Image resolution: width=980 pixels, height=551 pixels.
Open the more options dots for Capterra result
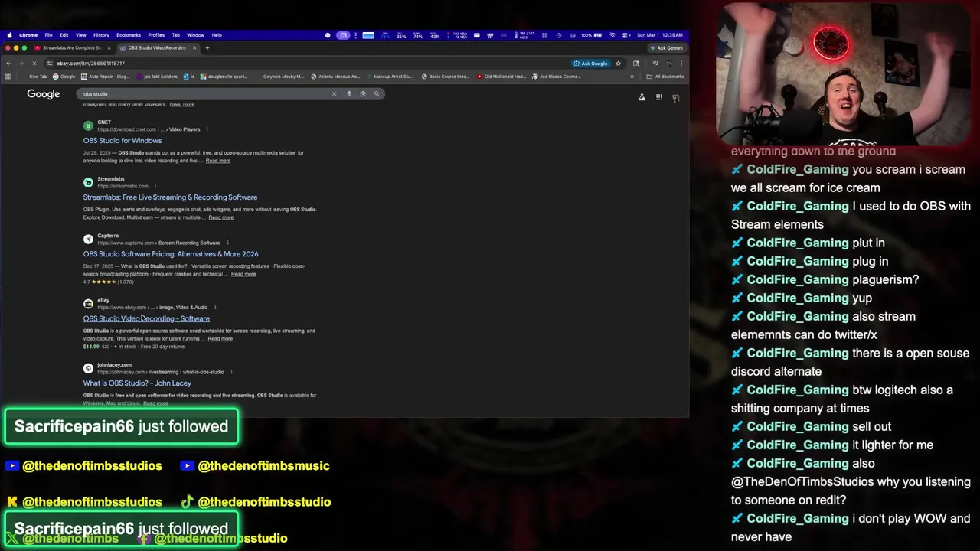[227, 243]
